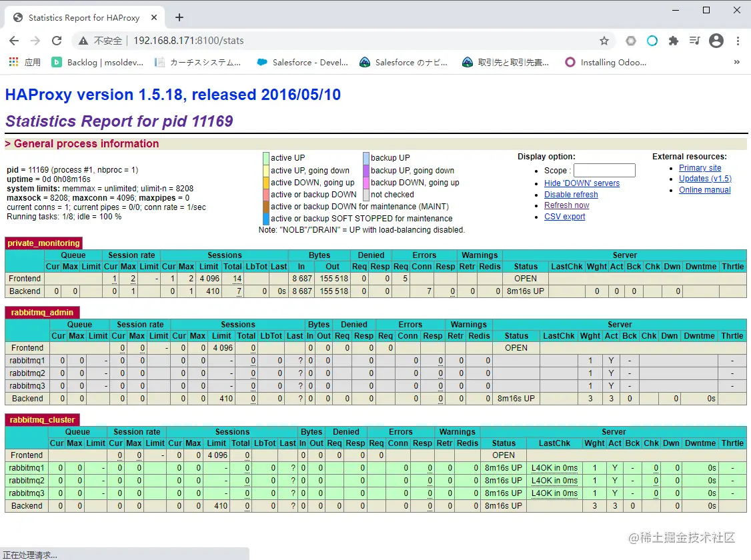751x560 pixels.
Task: Open new tab with plus button
Action: [179, 18]
